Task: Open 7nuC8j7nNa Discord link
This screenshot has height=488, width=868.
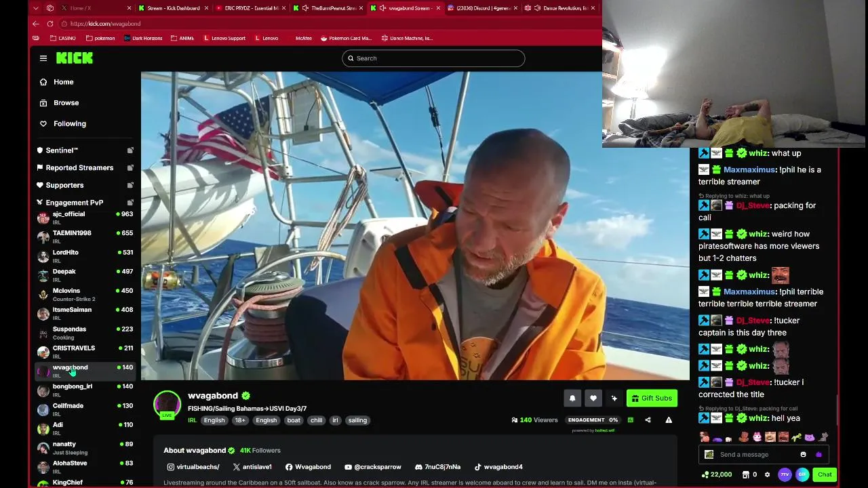Action: point(437,467)
